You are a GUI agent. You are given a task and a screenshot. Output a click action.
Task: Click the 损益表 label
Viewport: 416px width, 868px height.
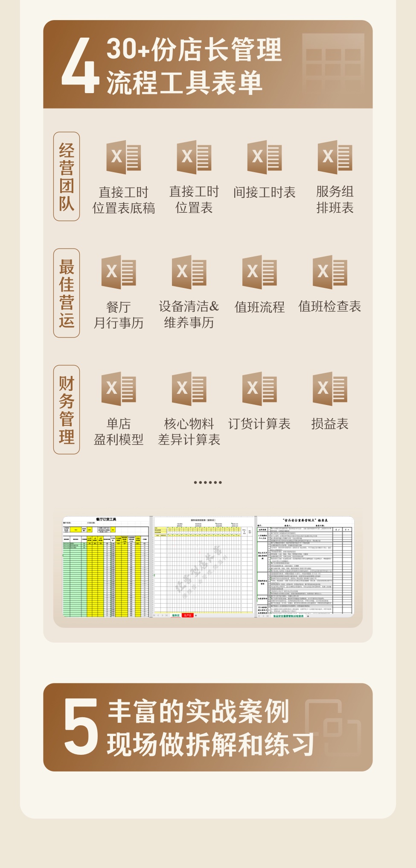tap(330, 424)
